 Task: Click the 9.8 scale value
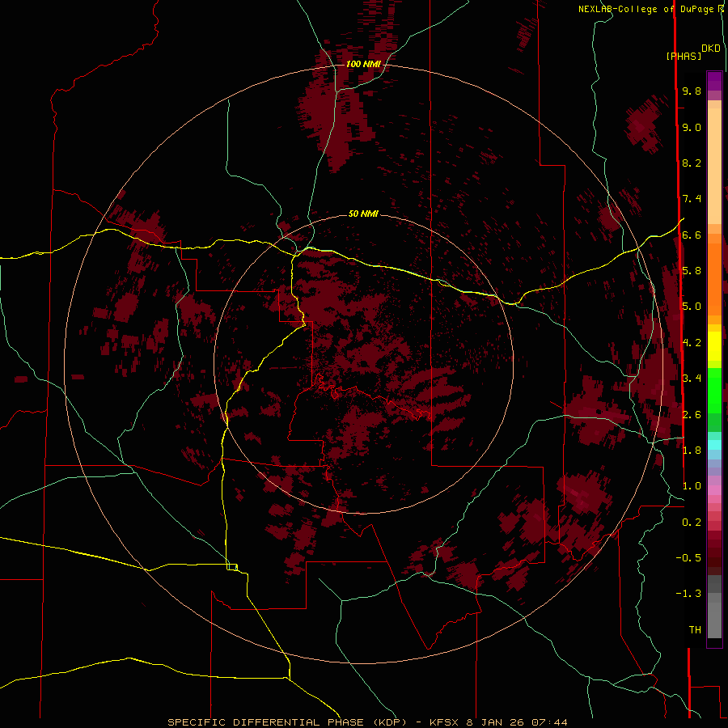click(x=692, y=91)
